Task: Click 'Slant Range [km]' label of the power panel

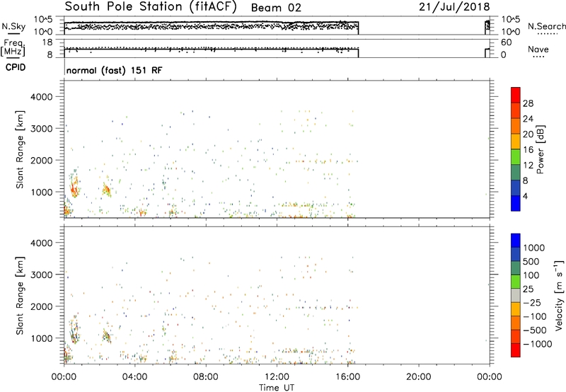Action: tap(20, 149)
